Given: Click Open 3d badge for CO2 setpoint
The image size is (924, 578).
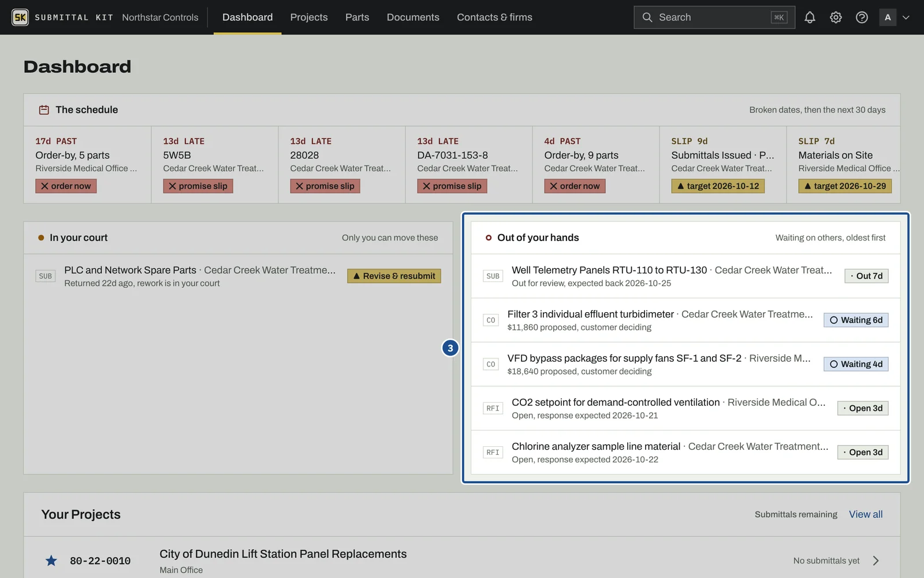Looking at the screenshot, I should (x=863, y=408).
